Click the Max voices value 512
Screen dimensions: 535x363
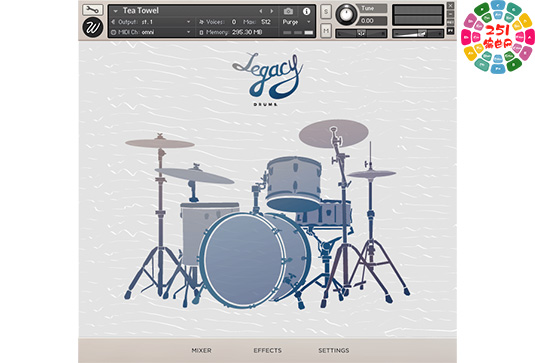[x=266, y=22]
